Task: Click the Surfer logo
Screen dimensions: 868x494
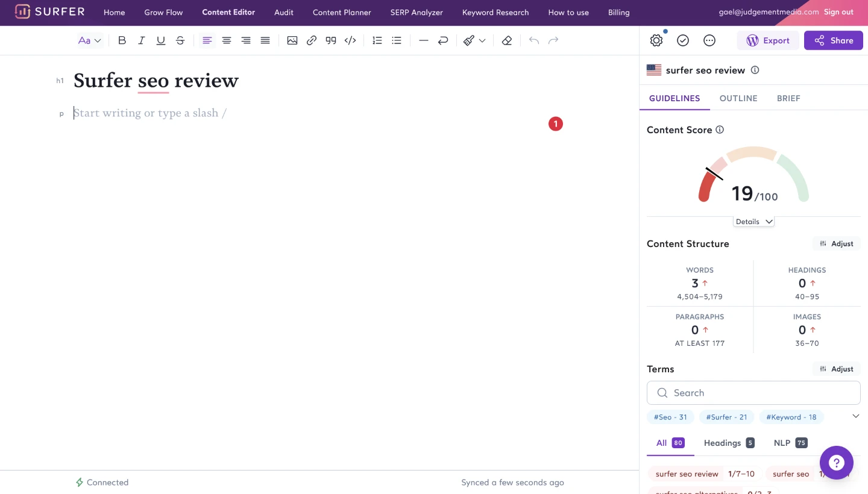Action: click(49, 11)
